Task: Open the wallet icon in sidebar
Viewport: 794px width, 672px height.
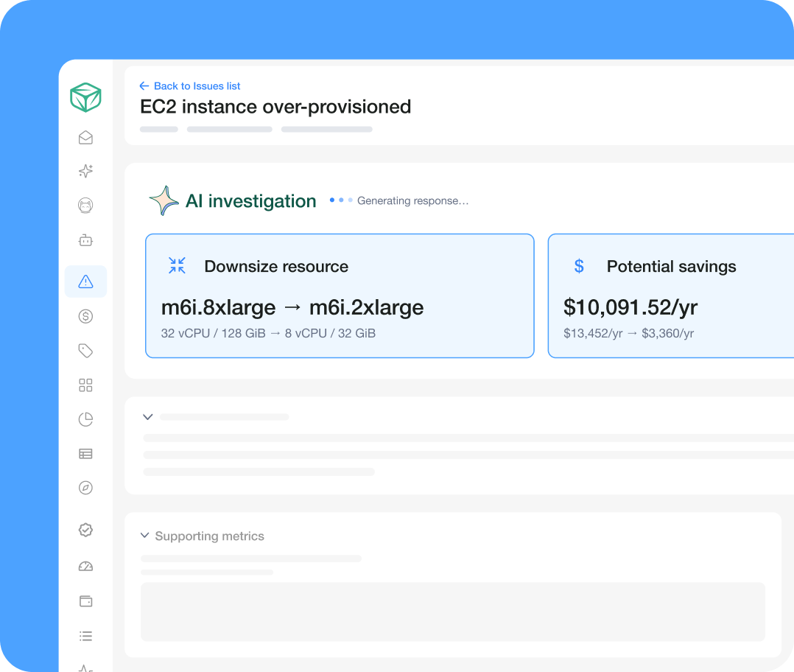Action: (85, 601)
